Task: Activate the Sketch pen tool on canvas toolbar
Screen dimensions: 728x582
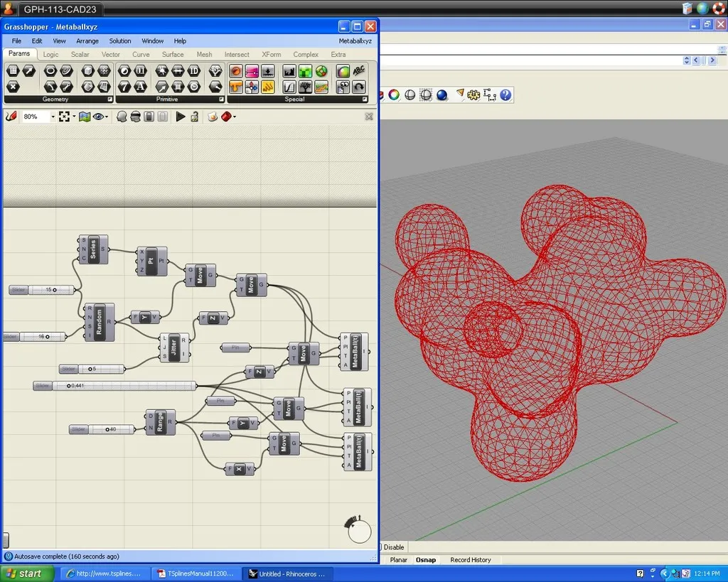Action: point(11,117)
